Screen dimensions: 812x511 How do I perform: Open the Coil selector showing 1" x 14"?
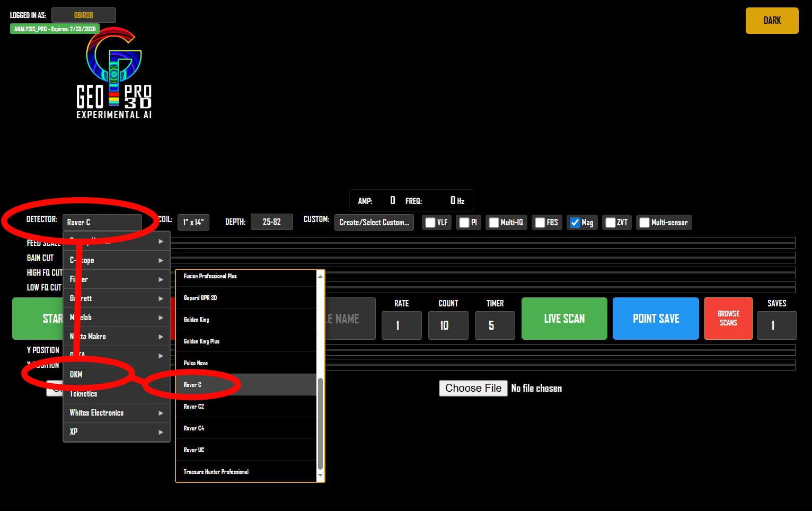pyautogui.click(x=193, y=222)
